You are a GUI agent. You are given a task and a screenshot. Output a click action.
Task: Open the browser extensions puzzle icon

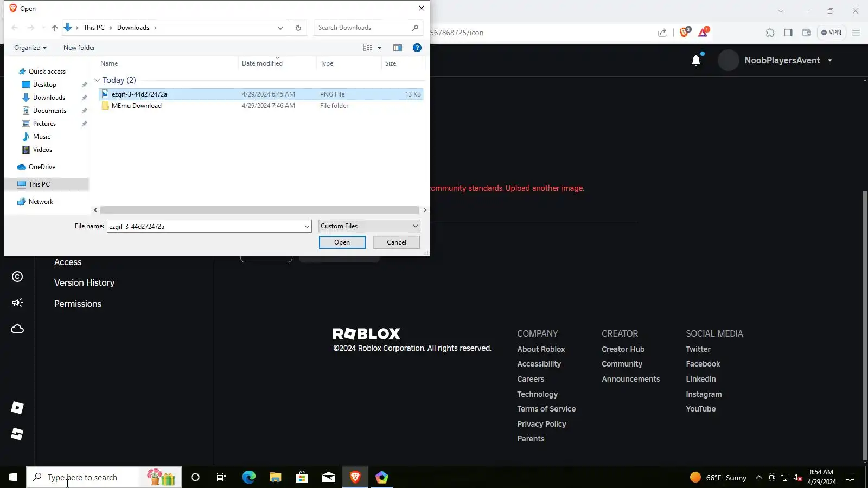pos(770,33)
